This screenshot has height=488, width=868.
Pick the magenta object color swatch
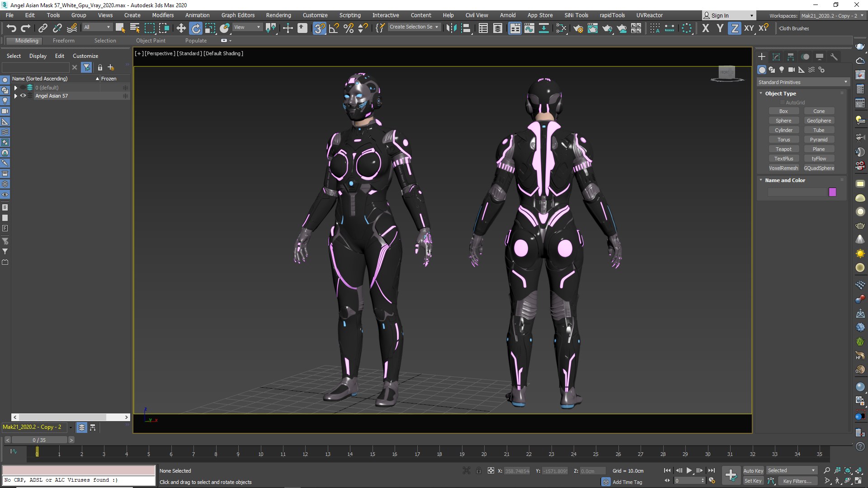(832, 192)
